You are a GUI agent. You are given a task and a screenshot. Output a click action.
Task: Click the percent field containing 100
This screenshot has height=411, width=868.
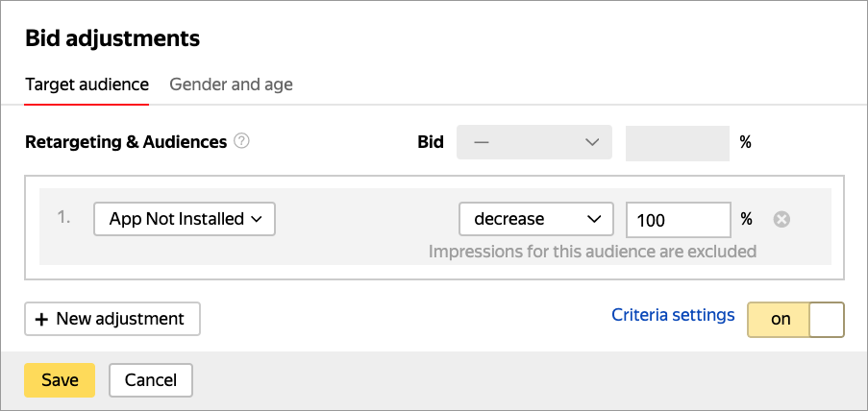click(x=678, y=220)
